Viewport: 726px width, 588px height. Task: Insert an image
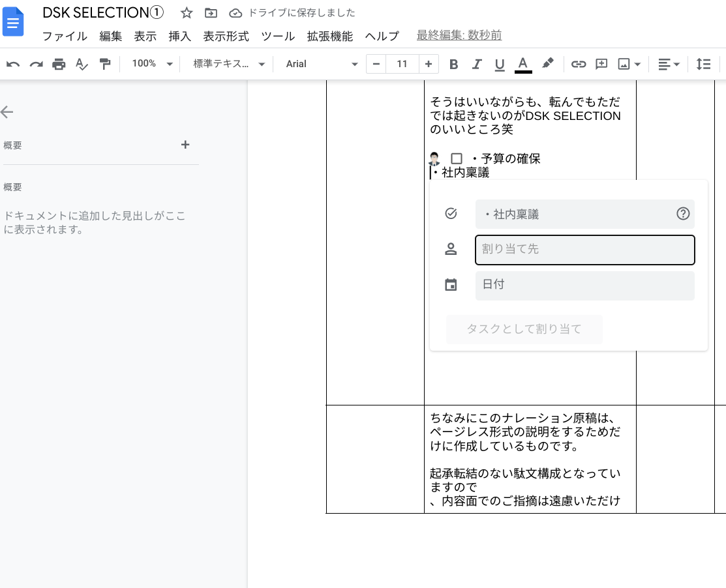pyautogui.click(x=624, y=64)
